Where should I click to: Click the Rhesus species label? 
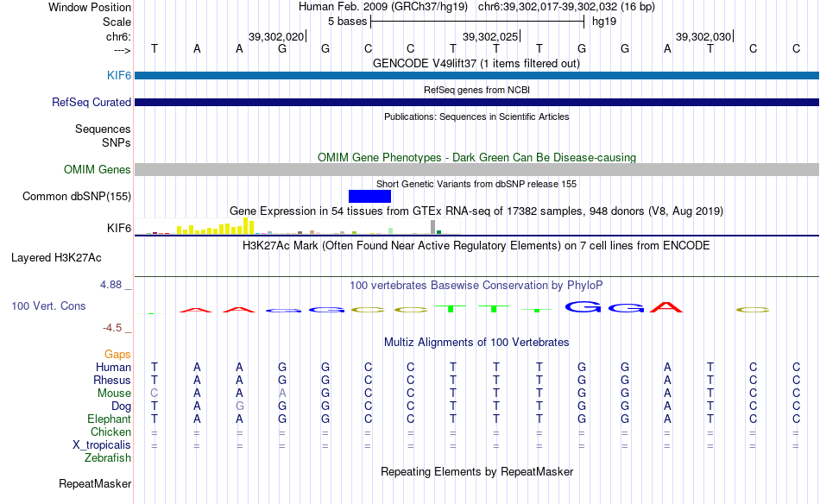112,380
